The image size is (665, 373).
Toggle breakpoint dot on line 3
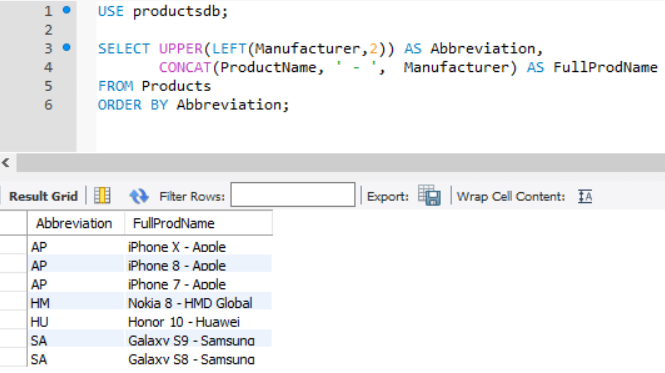[x=67, y=48]
